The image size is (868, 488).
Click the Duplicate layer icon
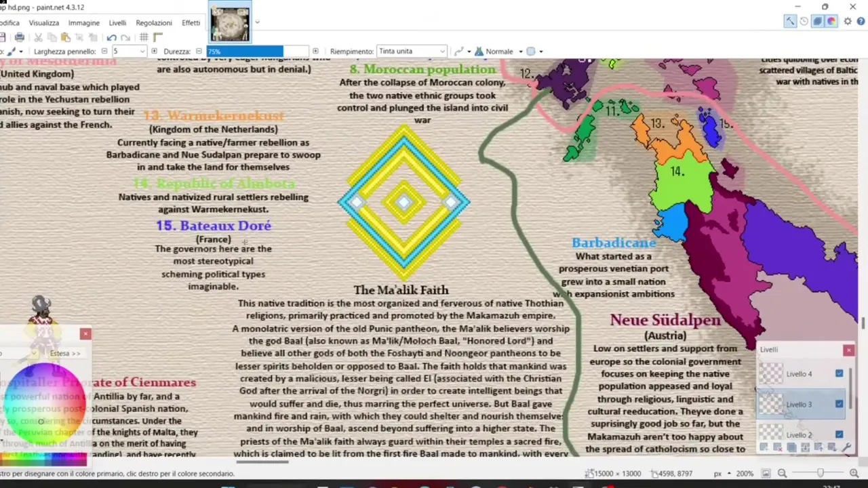(x=791, y=447)
